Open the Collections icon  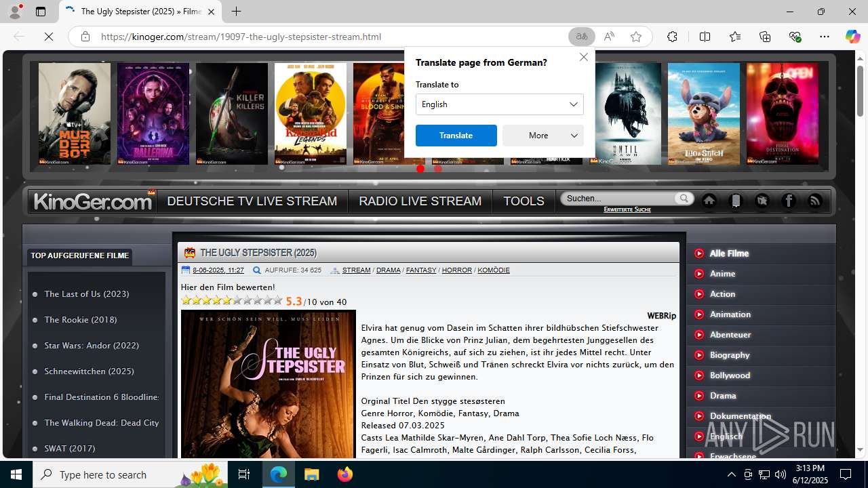tap(765, 37)
